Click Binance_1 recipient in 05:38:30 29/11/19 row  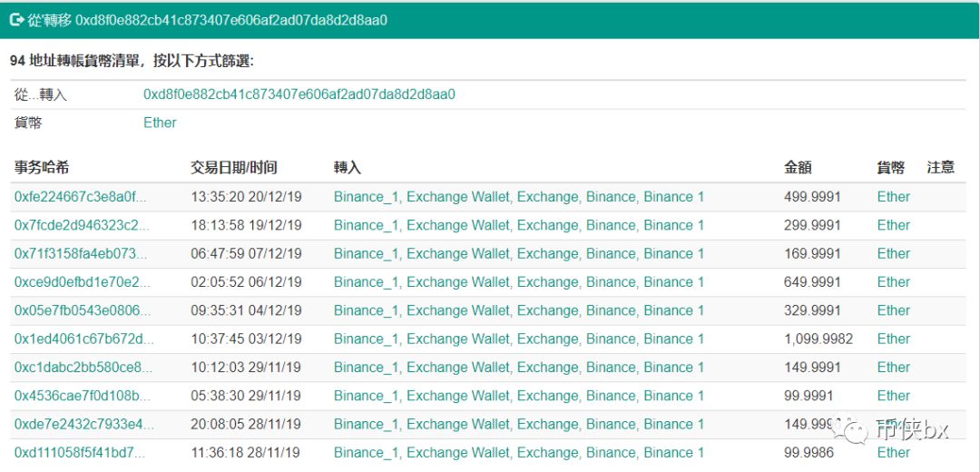[519, 396]
